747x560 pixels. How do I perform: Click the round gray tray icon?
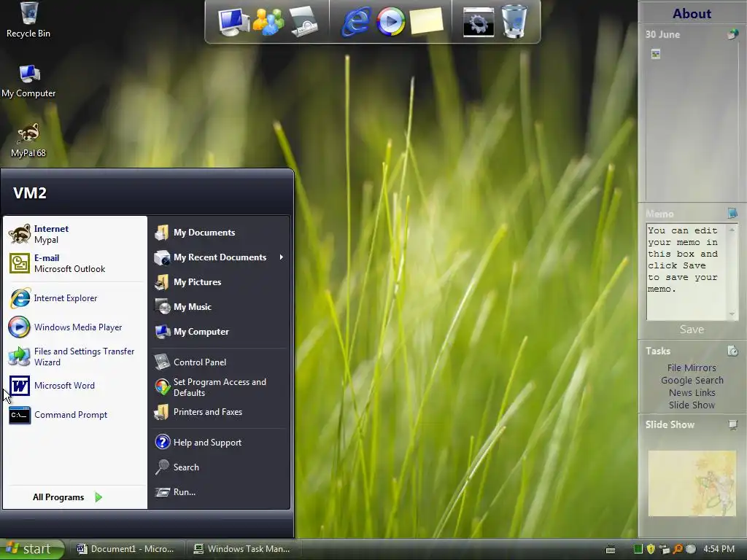[690, 549]
